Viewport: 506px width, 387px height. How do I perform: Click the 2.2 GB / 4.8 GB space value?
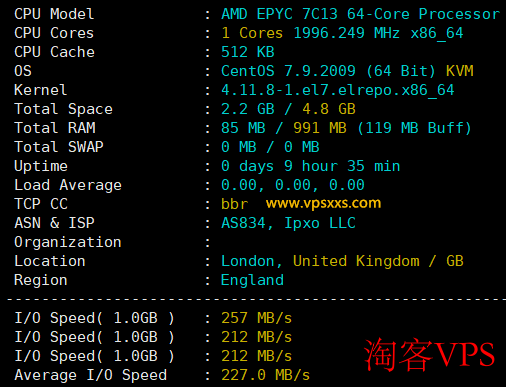point(288,109)
